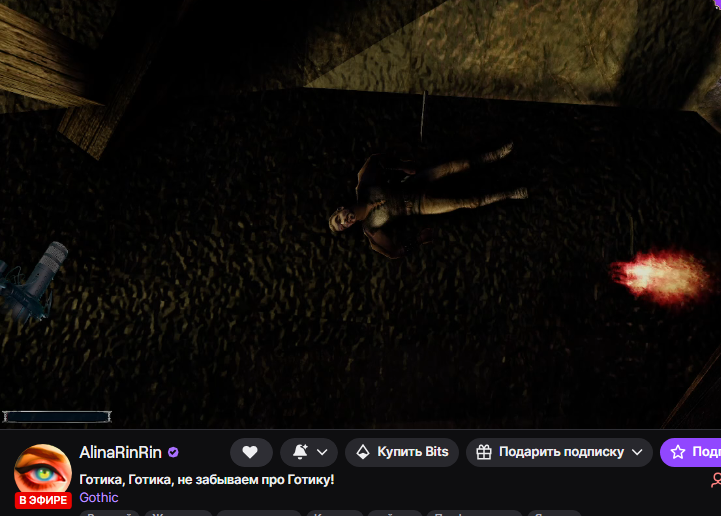Open the AlinaRinRin channel name link
Image resolution: width=721 pixels, height=516 pixels.
(120, 453)
